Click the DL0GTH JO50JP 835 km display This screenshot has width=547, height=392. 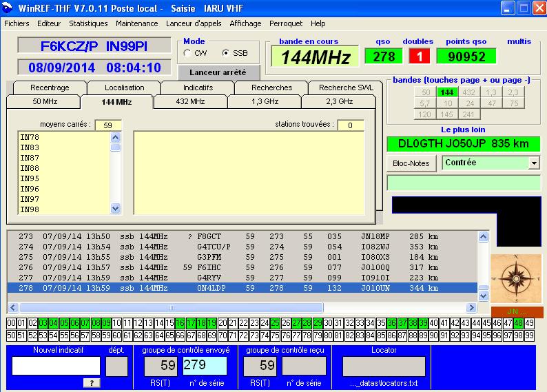pyautogui.click(x=464, y=144)
